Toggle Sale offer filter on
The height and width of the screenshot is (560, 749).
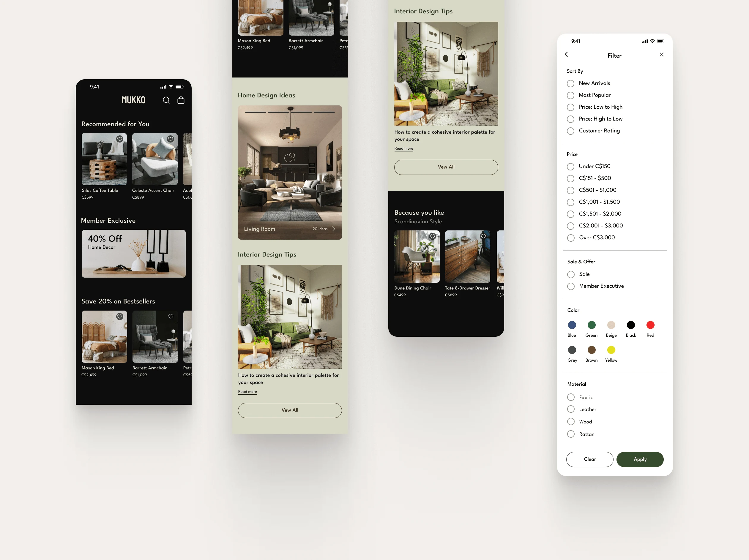coord(570,274)
